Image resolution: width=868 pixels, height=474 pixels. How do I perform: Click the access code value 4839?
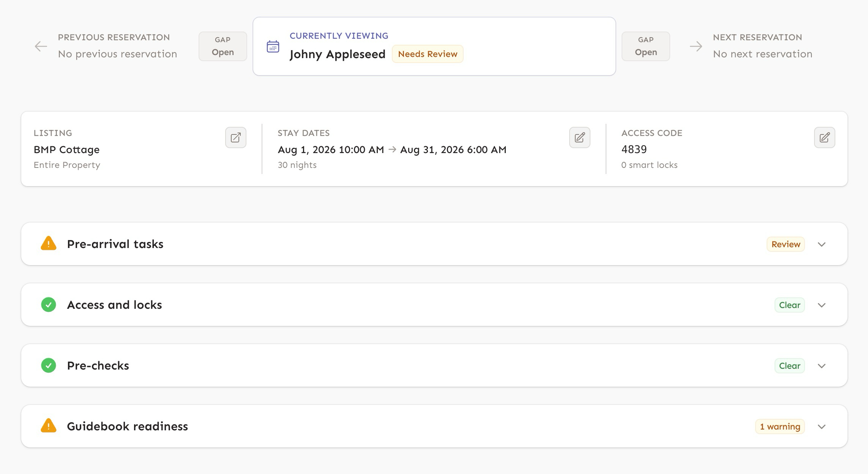[x=634, y=149]
